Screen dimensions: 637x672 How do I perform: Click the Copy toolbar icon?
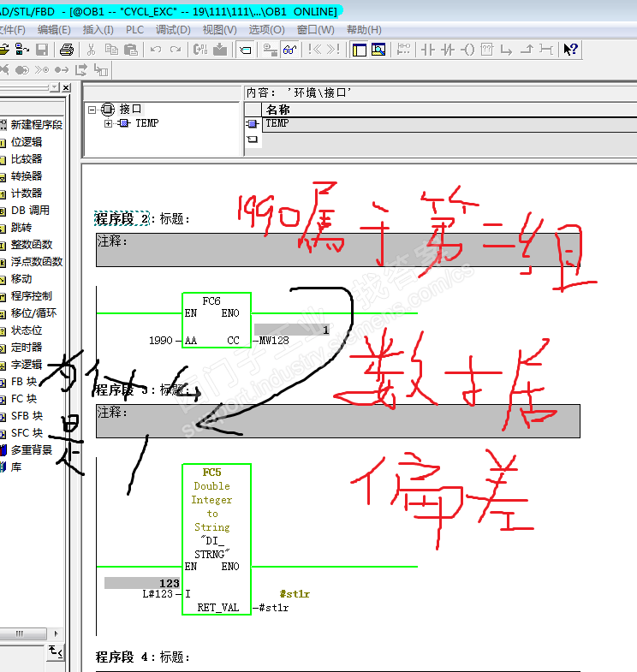111,50
